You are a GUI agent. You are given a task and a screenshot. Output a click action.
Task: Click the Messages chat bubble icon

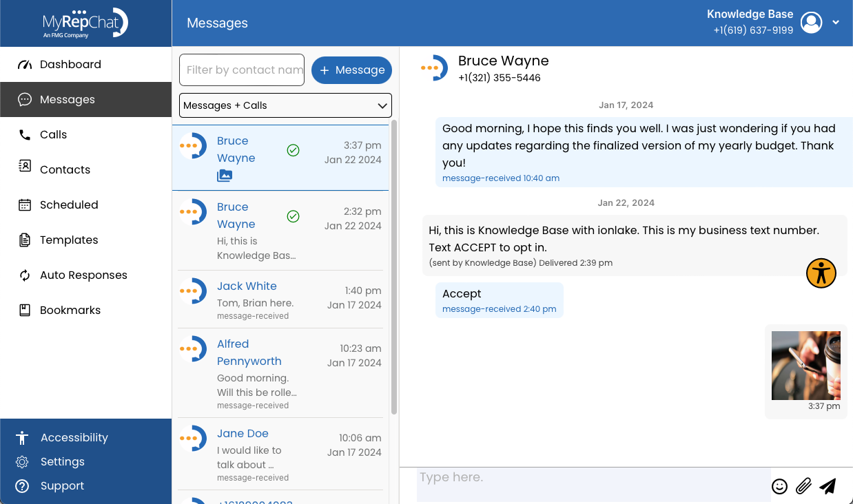click(x=25, y=100)
